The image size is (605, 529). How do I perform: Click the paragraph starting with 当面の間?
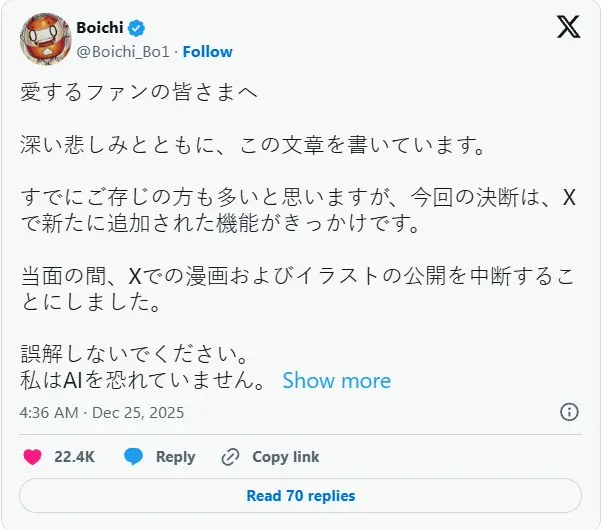(298, 287)
